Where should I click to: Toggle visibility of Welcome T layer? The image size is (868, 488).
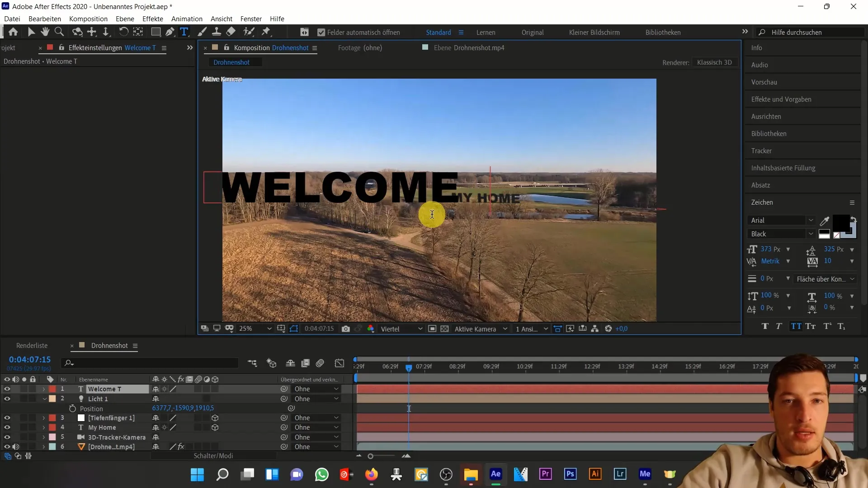point(7,389)
